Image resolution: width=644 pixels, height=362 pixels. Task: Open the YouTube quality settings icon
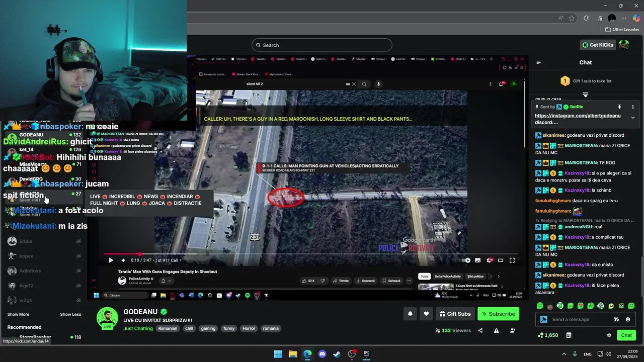click(x=489, y=260)
